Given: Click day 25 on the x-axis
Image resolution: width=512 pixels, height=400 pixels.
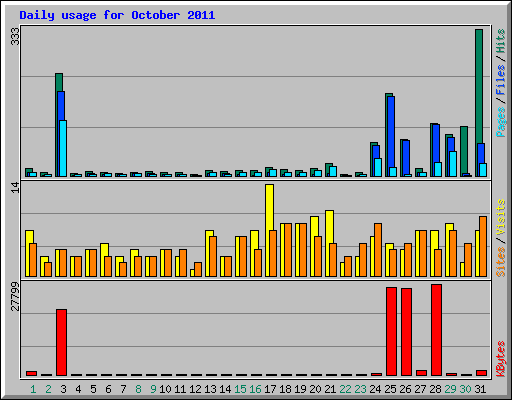Looking at the screenshot, I should 390,389.
